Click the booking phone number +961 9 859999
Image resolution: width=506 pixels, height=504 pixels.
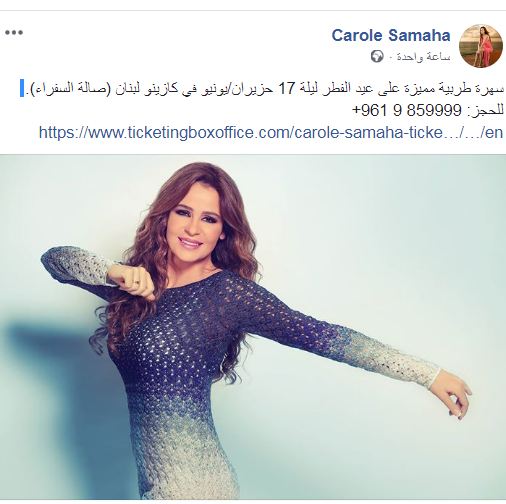click(406, 110)
